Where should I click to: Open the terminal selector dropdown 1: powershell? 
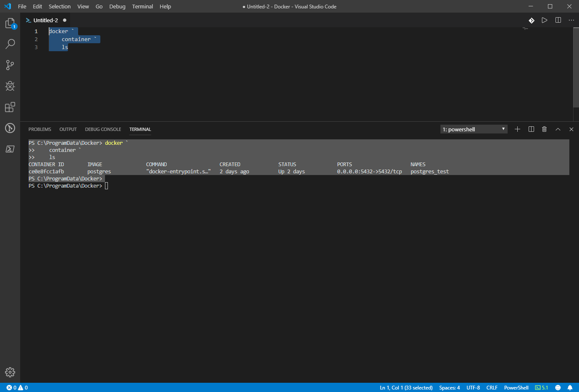(474, 129)
